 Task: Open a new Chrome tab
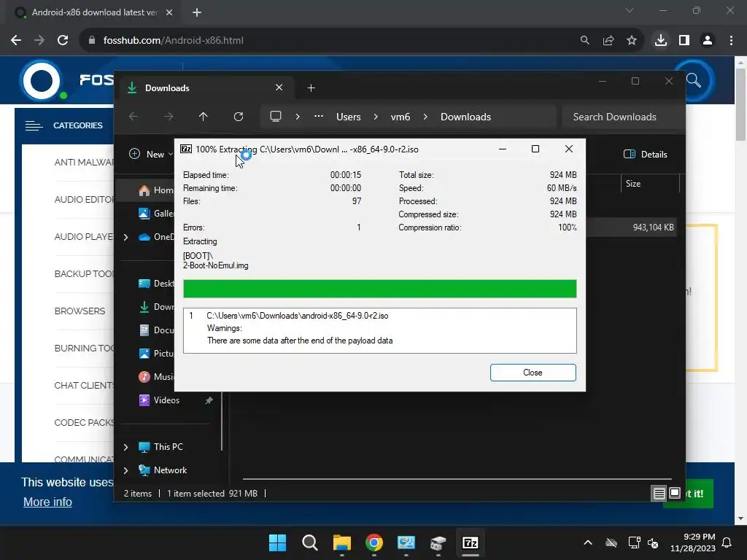point(197,12)
